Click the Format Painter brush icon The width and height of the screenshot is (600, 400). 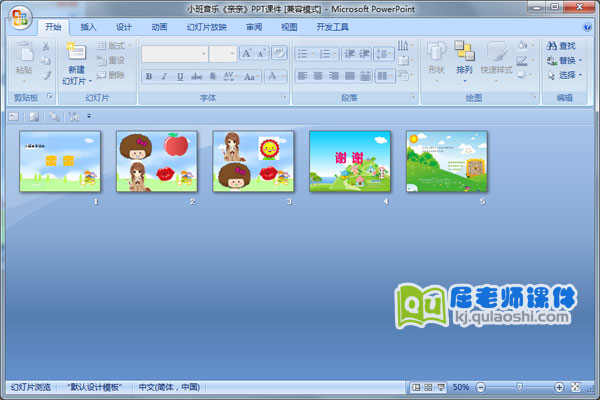click(x=46, y=75)
